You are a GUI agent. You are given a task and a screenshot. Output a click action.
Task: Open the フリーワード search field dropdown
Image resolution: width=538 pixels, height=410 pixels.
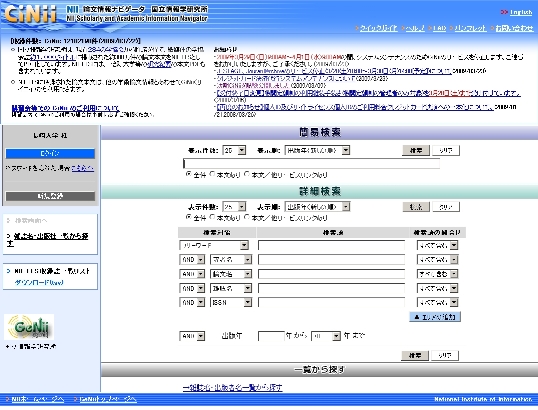pos(214,245)
